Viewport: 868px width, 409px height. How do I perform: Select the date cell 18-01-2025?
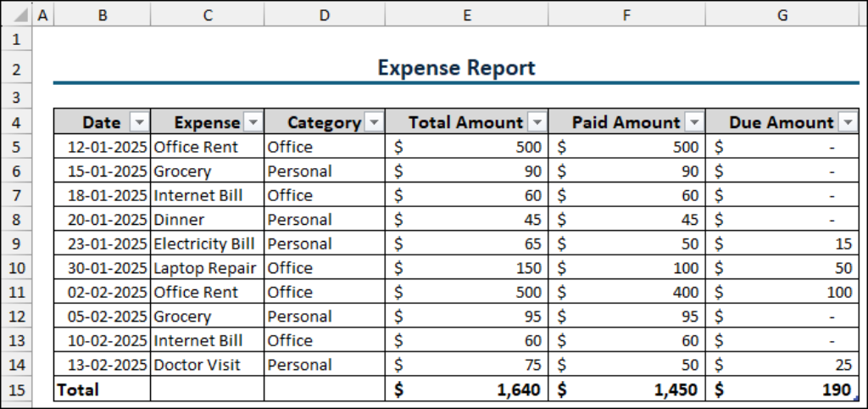(102, 195)
